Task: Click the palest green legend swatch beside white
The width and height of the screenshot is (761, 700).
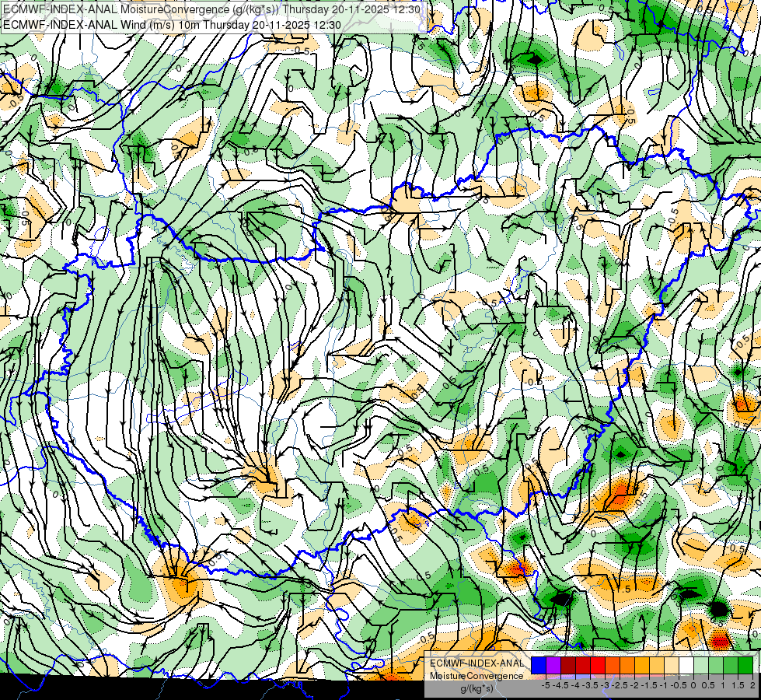Action: point(701,665)
